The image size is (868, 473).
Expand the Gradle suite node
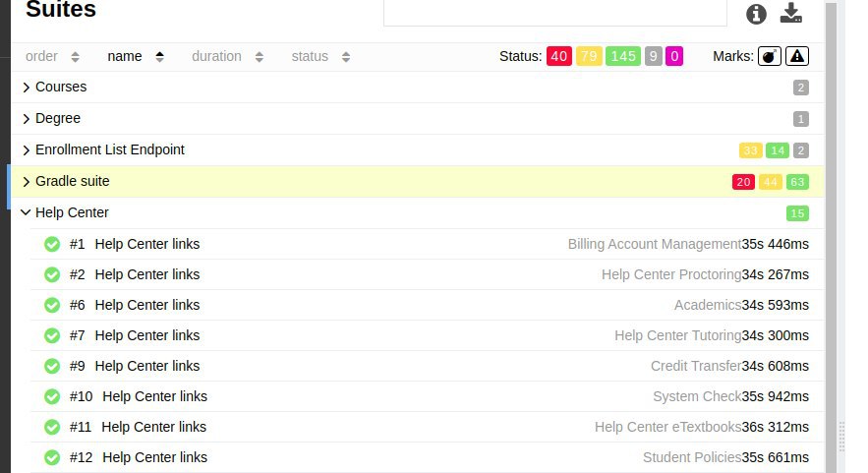(418, 182)
